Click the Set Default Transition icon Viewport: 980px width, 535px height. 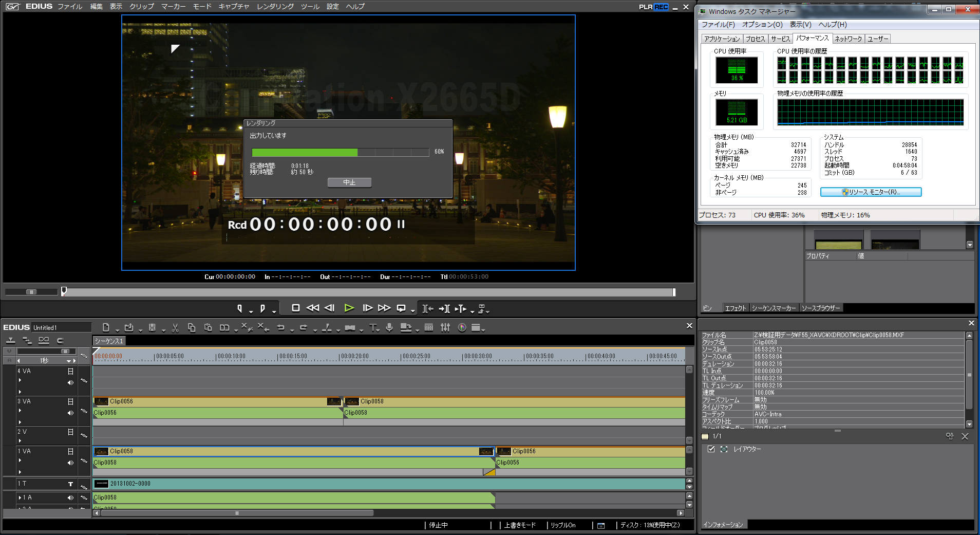pos(350,327)
